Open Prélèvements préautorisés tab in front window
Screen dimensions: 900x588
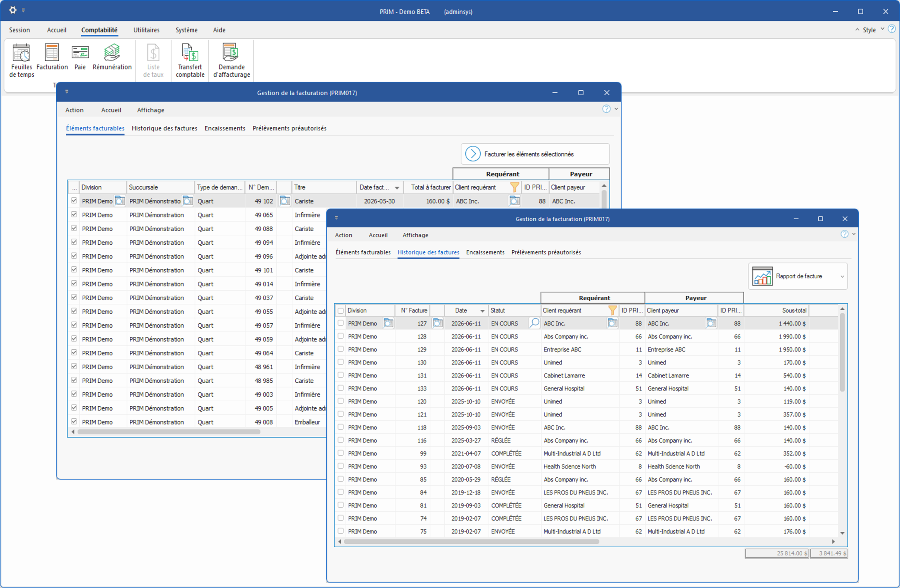(546, 252)
